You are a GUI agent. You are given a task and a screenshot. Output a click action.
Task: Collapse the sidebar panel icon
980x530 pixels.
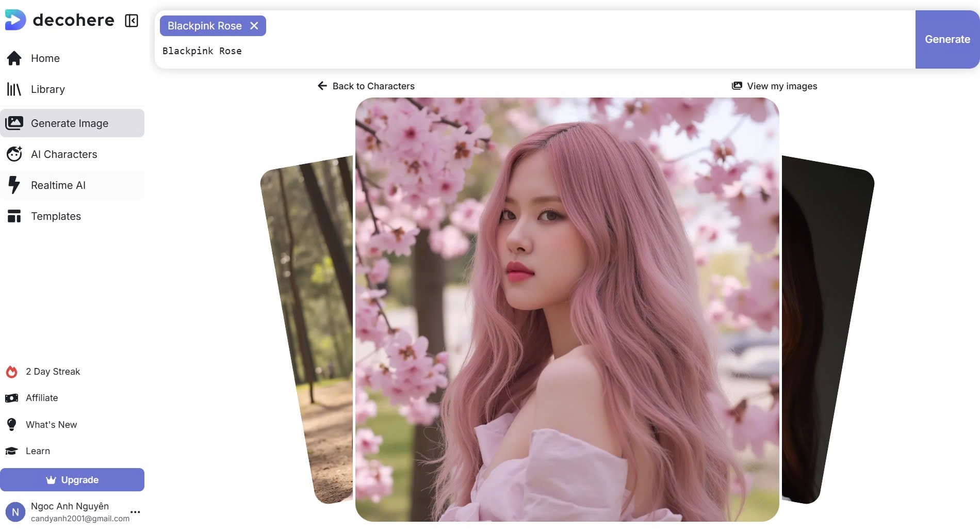[x=132, y=21]
